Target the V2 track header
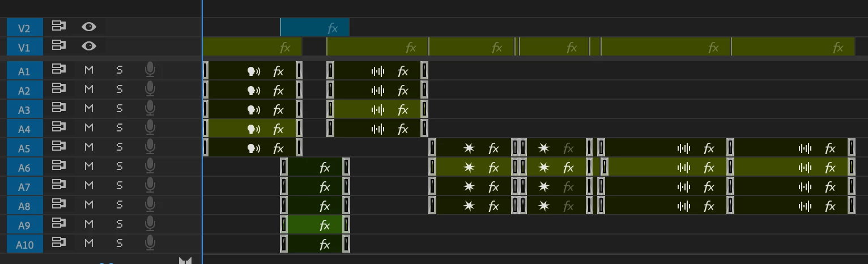868x264 pixels. coord(24,27)
